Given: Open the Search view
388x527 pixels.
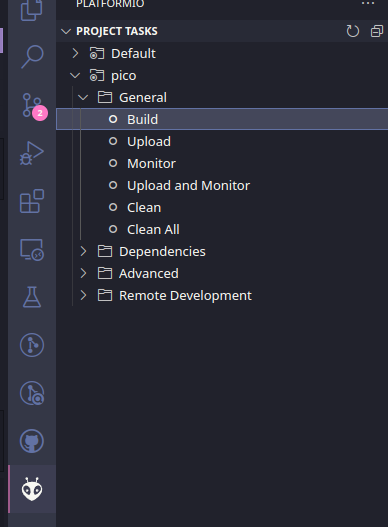Looking at the screenshot, I should (32, 56).
